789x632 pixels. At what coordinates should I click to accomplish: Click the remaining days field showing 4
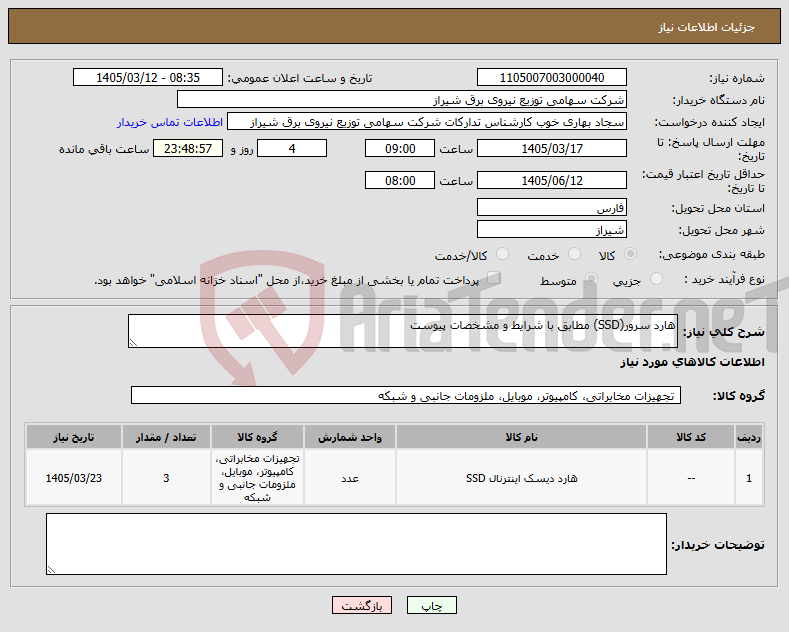(x=292, y=148)
